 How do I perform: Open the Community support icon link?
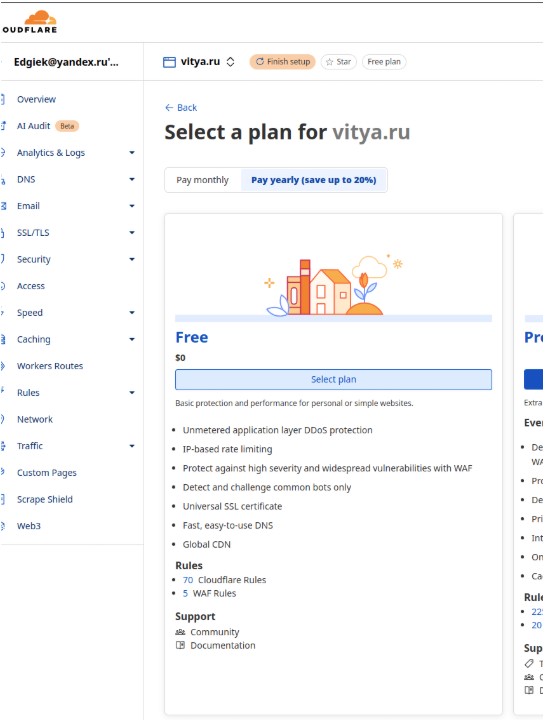(x=180, y=632)
